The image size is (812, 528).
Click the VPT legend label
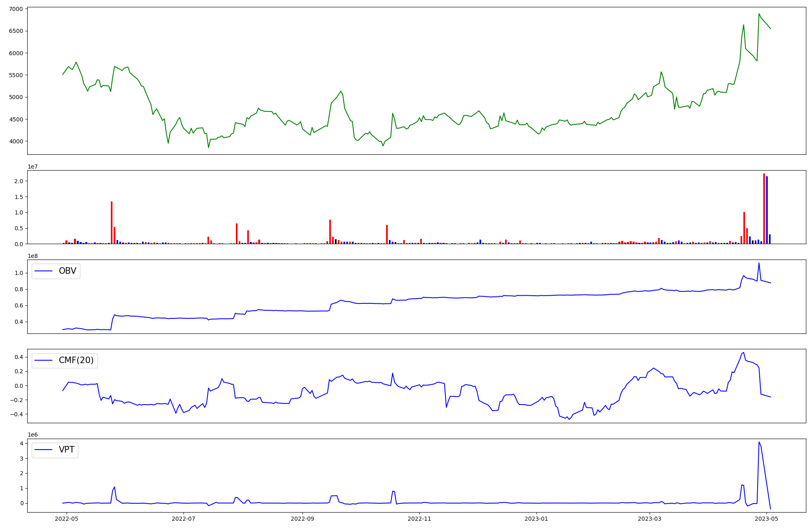[67, 450]
